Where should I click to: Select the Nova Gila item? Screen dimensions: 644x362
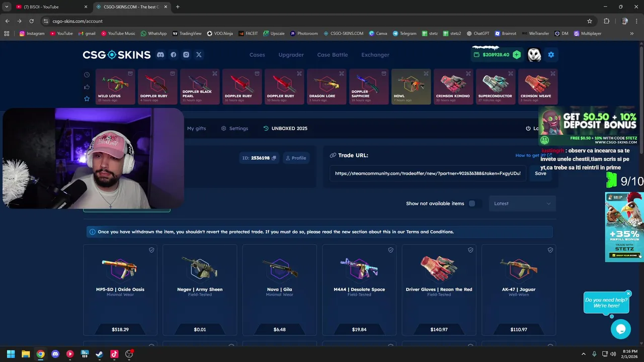tap(280, 290)
